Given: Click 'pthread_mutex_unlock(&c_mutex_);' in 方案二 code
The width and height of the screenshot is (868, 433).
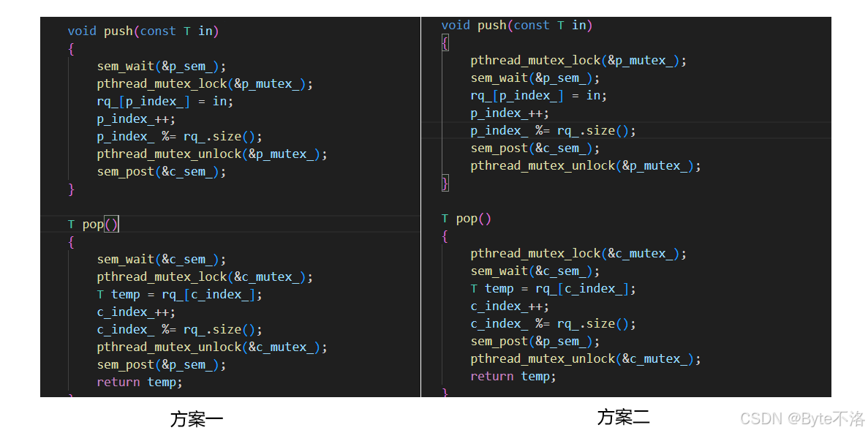Looking at the screenshot, I should tap(586, 359).
